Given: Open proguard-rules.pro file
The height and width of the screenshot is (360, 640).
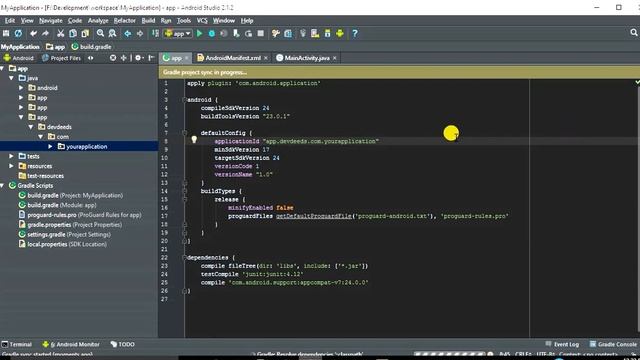Looking at the screenshot, I should [80, 215].
